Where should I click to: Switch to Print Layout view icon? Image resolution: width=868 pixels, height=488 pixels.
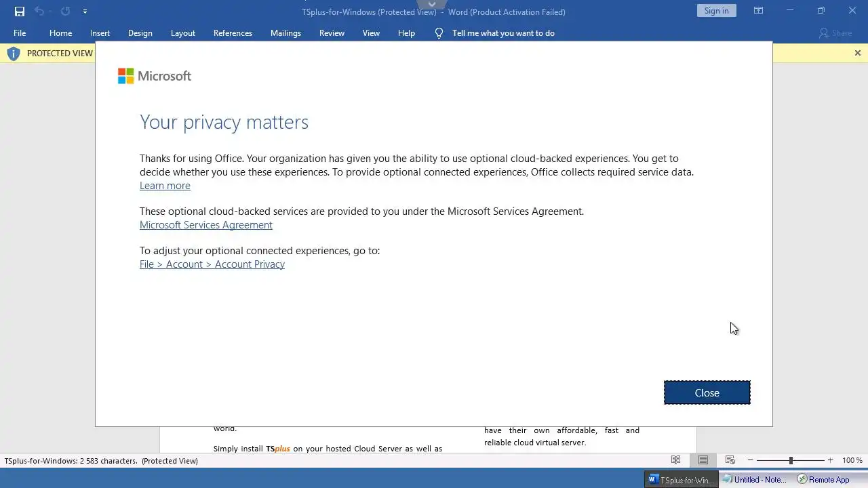(x=703, y=460)
